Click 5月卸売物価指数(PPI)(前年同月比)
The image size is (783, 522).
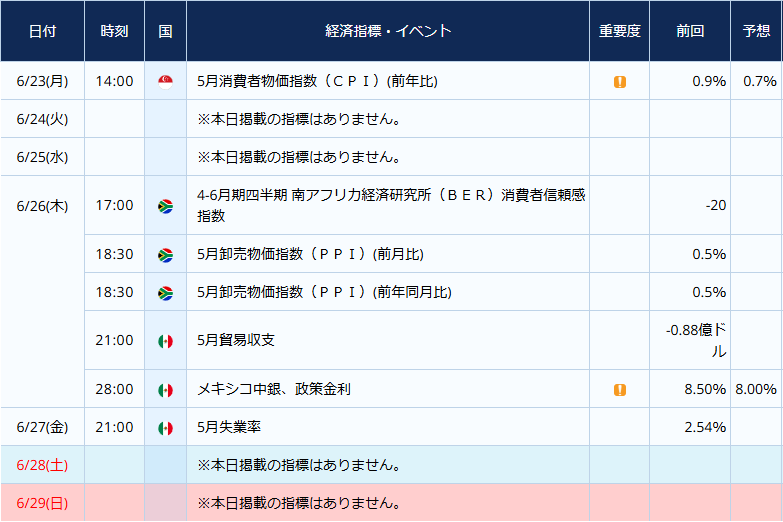tap(325, 292)
